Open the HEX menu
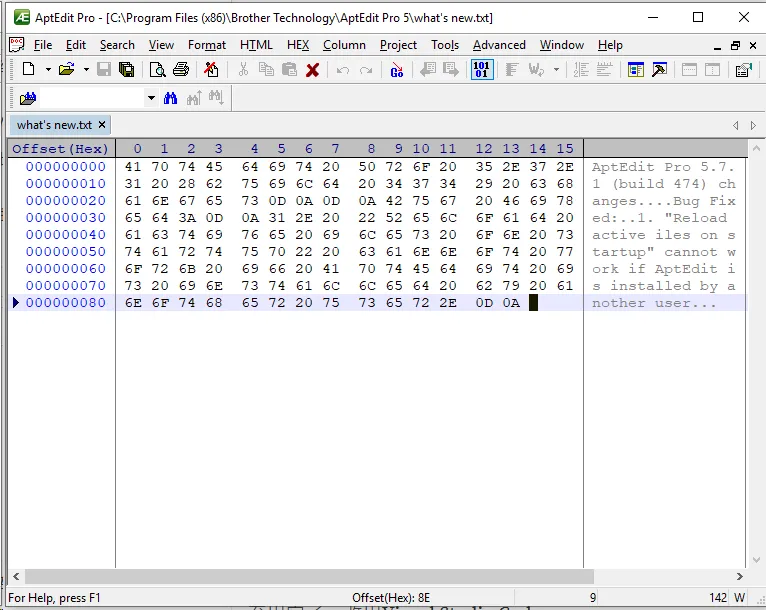Image resolution: width=766 pixels, height=610 pixels. 298,45
